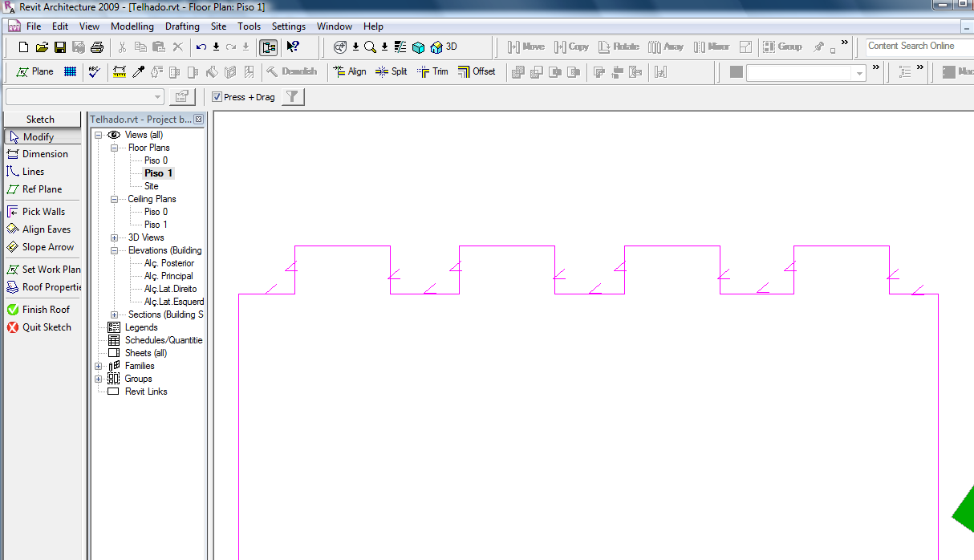974x560 pixels.
Task: Run the spelling check tool
Action: (95, 71)
